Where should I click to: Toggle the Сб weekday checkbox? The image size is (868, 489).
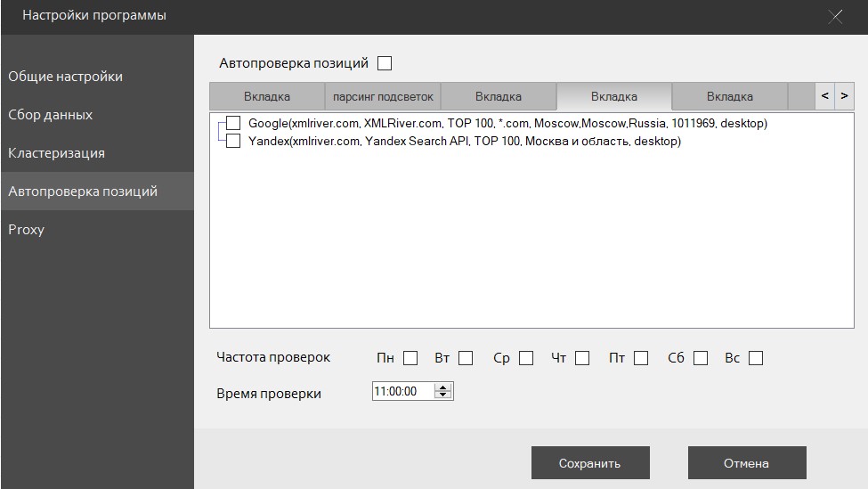(x=701, y=358)
